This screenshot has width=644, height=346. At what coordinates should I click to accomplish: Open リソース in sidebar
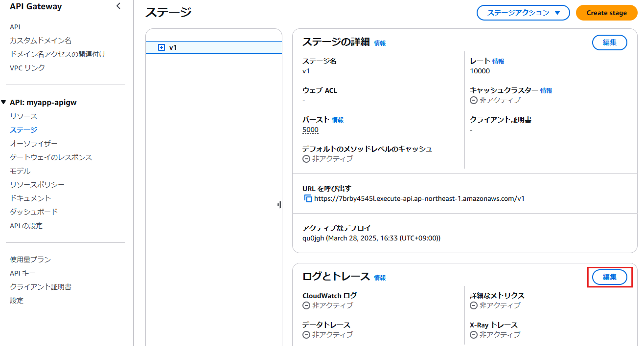point(23,116)
